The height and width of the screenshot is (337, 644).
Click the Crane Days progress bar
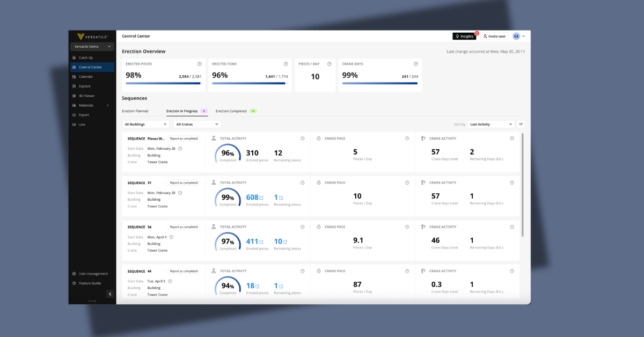[380, 83]
